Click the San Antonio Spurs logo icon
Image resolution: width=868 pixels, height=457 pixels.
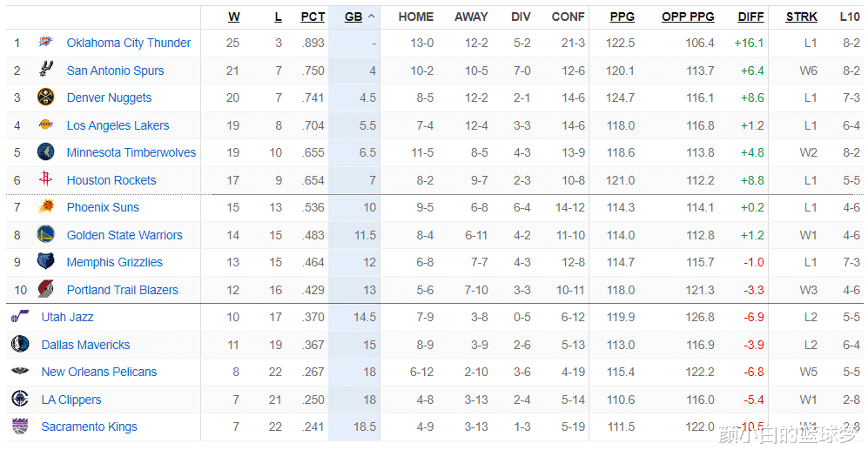pos(45,71)
